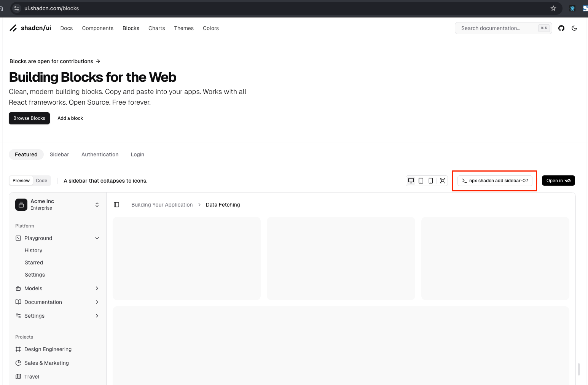Open the GitHub repository icon
This screenshot has width=588, height=385.
click(x=561, y=28)
